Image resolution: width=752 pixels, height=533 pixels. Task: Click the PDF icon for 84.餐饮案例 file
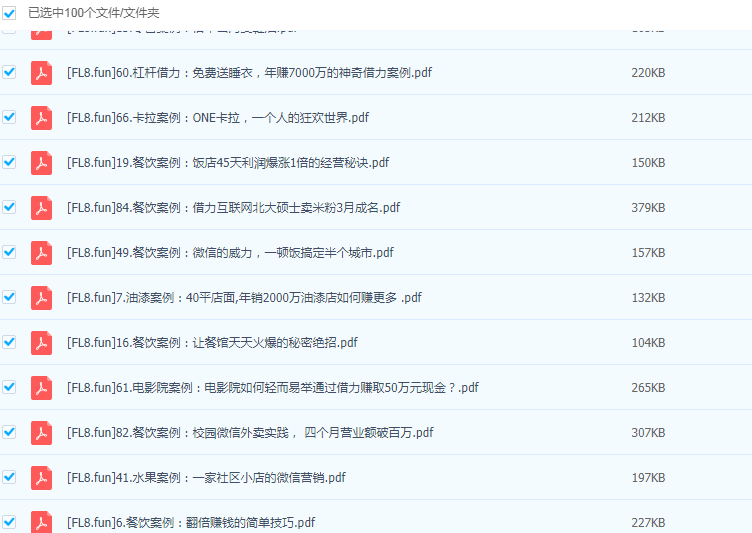coord(41,208)
